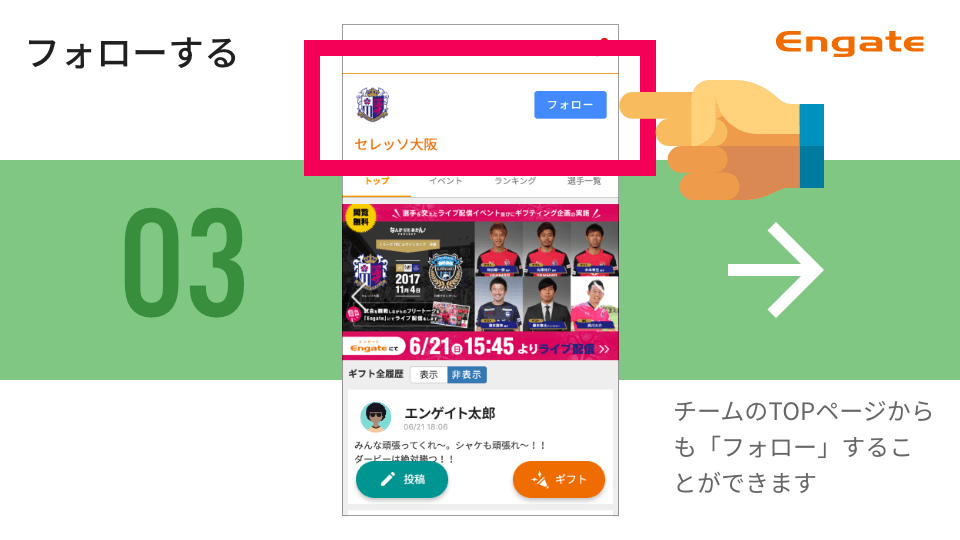
Task: Open the ランキング tab
Action: point(515,181)
